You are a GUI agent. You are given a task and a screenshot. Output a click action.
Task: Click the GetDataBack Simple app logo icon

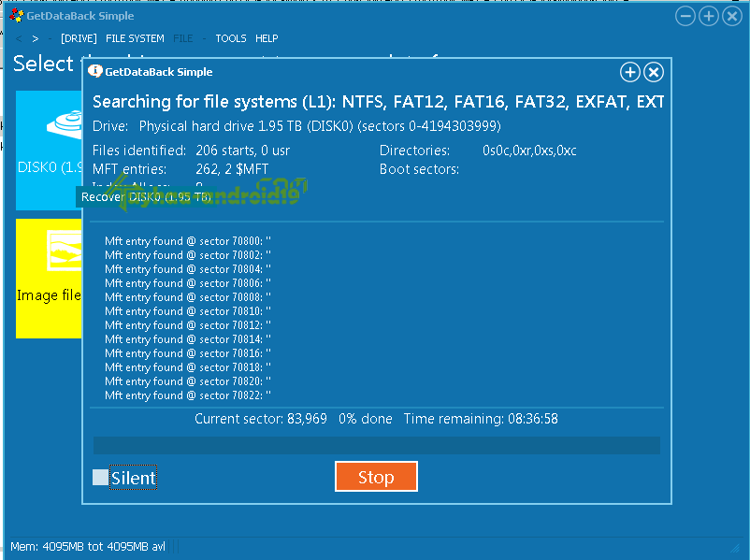[x=16, y=15]
